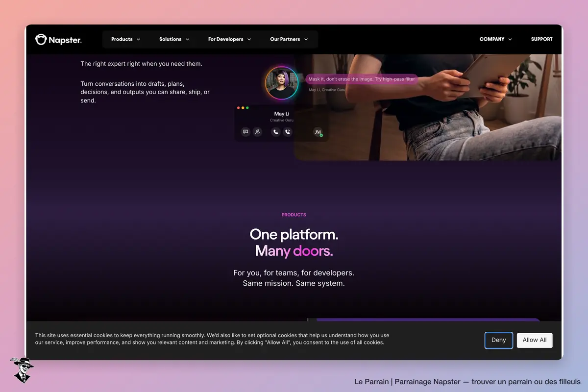
Task: Click the "Same mission. Same system." line
Action: (x=294, y=283)
